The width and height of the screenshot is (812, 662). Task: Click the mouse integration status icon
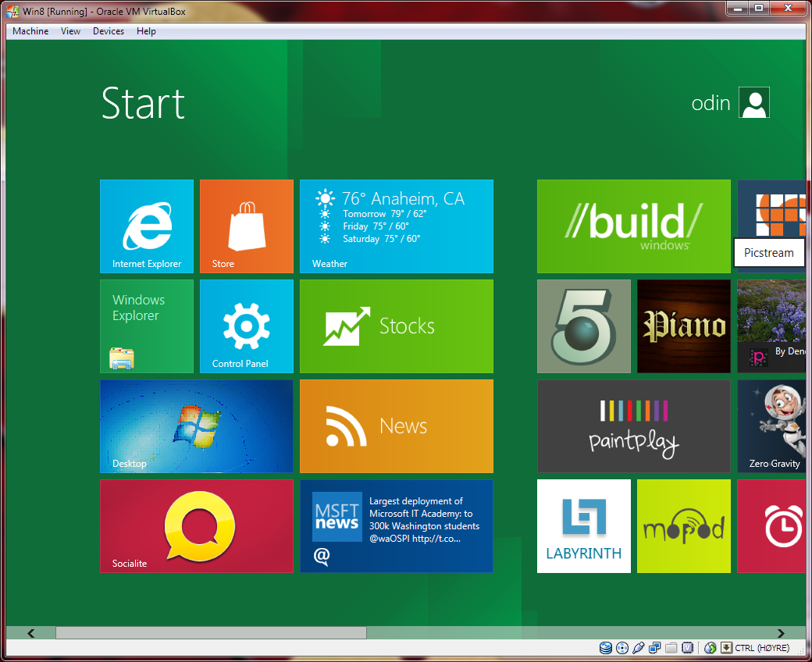tap(710, 647)
